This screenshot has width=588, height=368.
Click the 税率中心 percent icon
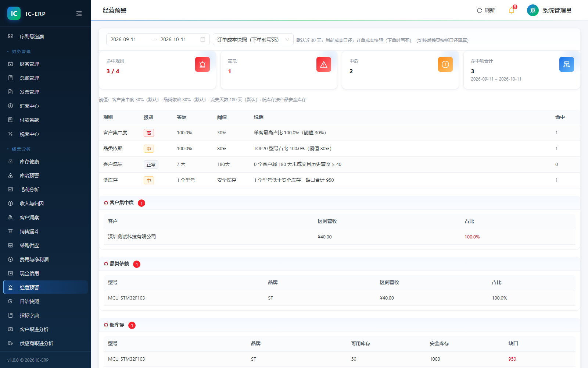11,134
